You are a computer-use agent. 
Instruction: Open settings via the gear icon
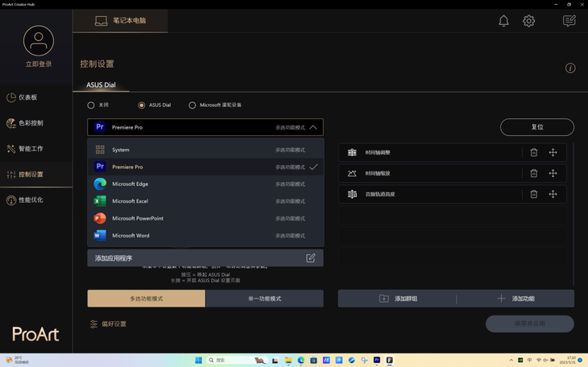click(x=528, y=21)
